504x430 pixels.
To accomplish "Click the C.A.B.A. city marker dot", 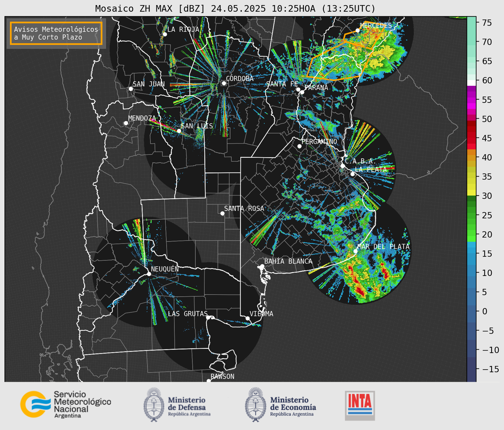I will [x=343, y=166].
